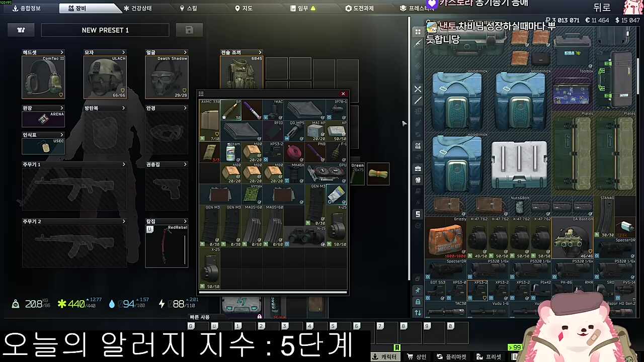Toggle stash filter tab number 5
Viewport: 644px width, 362px height.
tap(418, 214)
